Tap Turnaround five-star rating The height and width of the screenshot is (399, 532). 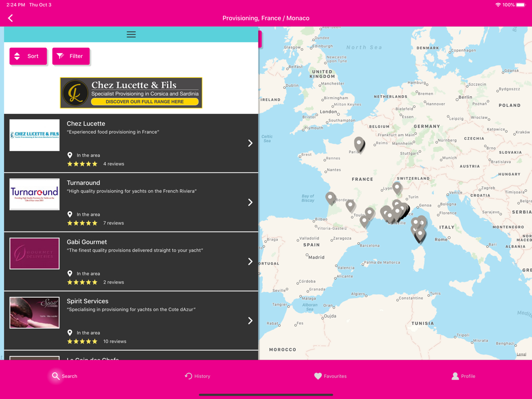pyautogui.click(x=82, y=223)
